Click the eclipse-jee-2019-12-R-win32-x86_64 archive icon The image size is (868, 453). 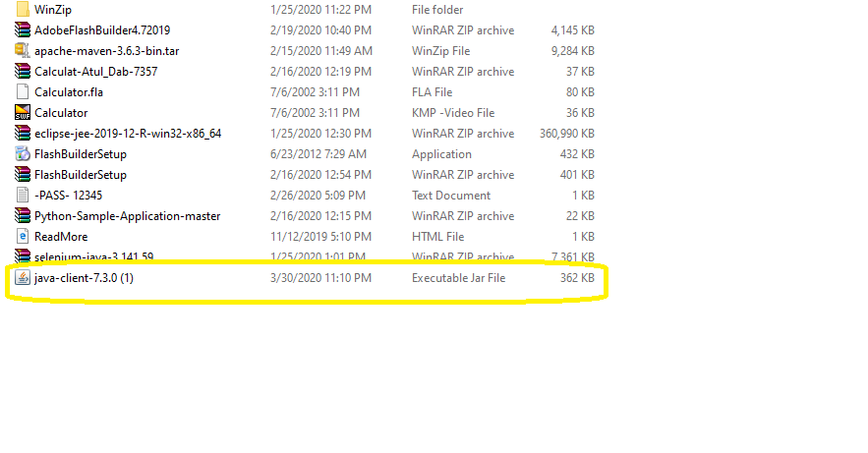point(23,134)
